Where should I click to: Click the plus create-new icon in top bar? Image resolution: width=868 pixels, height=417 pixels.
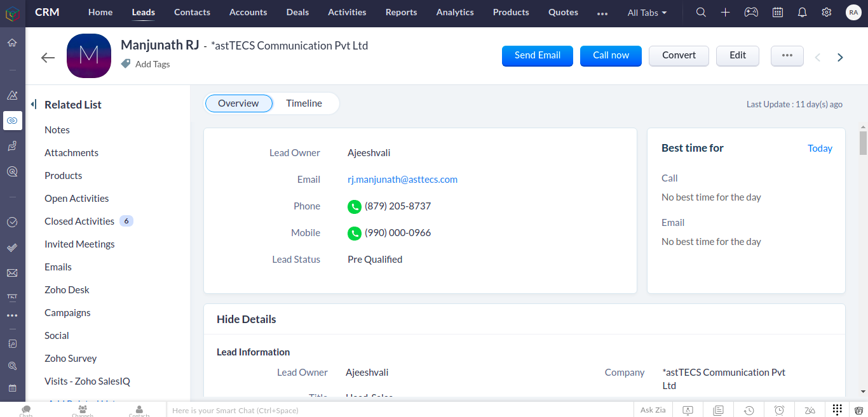click(725, 12)
